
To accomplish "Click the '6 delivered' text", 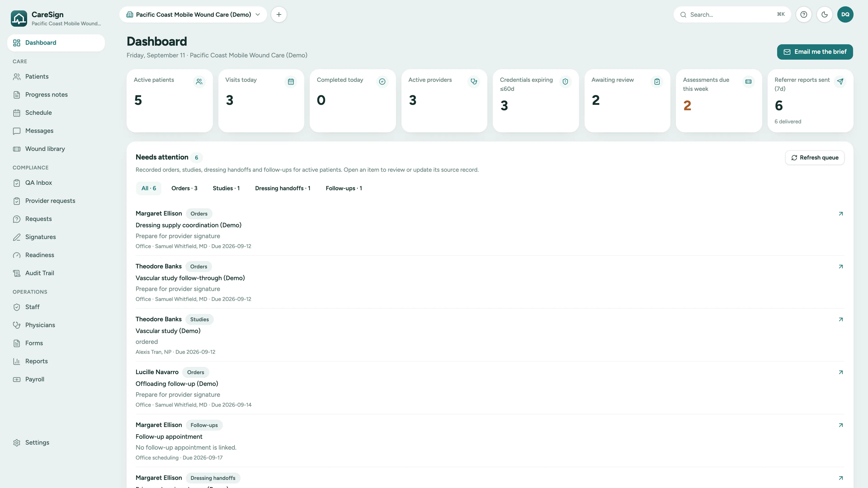I will click(x=788, y=122).
